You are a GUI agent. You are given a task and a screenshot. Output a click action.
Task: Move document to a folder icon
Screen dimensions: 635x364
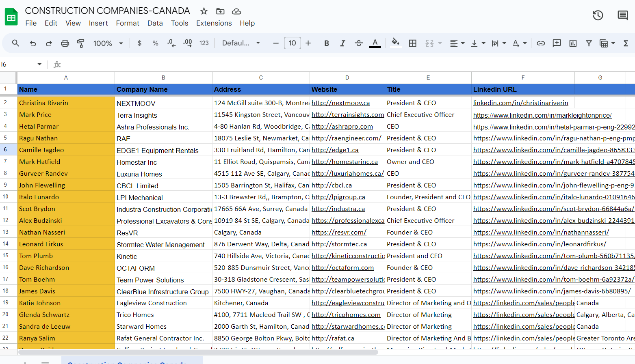[x=220, y=11]
